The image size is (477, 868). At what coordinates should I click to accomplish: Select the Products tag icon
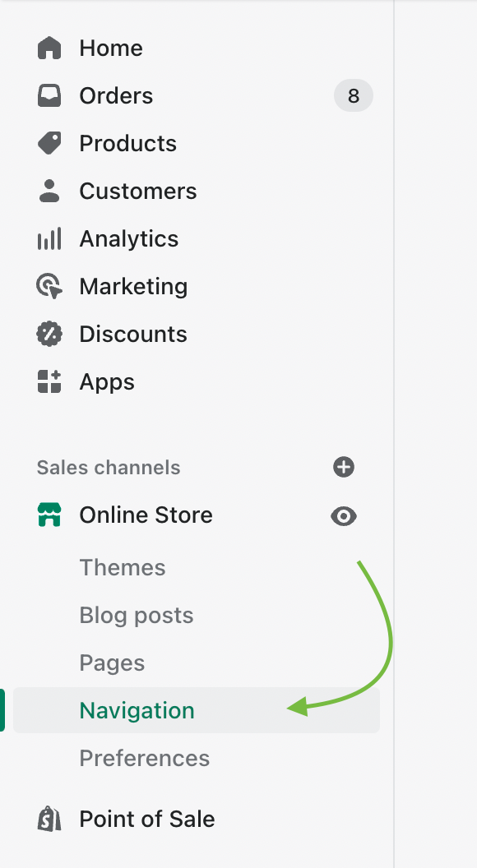(x=49, y=143)
